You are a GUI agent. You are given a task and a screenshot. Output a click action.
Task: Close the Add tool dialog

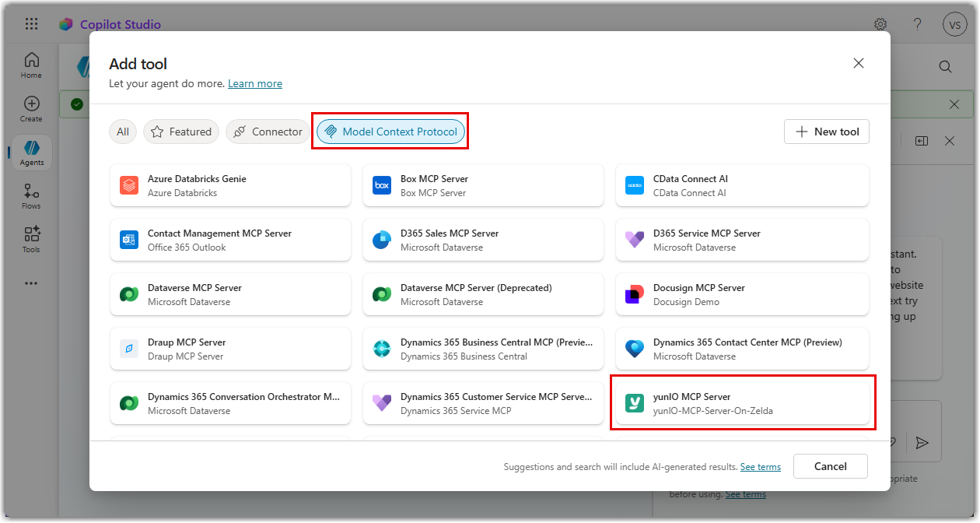click(x=859, y=63)
